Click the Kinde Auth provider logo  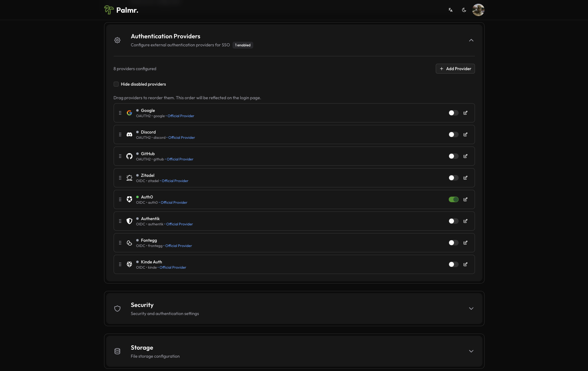[x=129, y=264]
